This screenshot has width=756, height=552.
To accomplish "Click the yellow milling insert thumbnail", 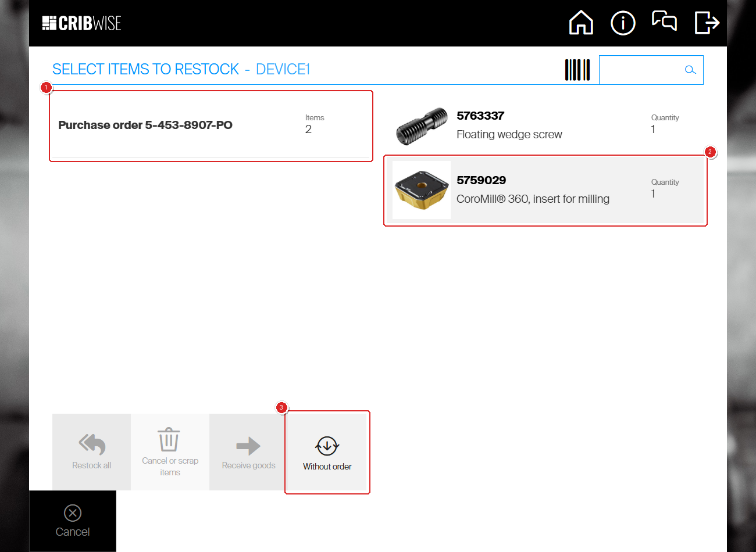I will pos(422,190).
